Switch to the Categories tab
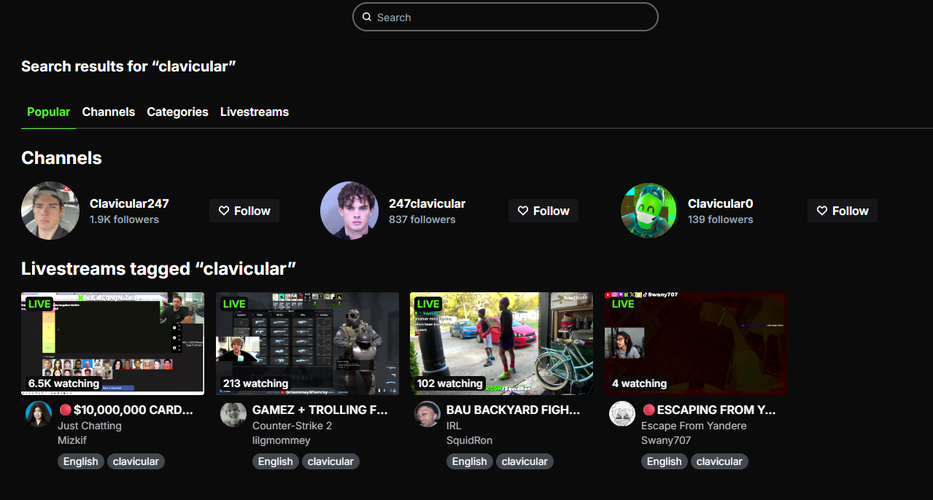 coord(177,112)
